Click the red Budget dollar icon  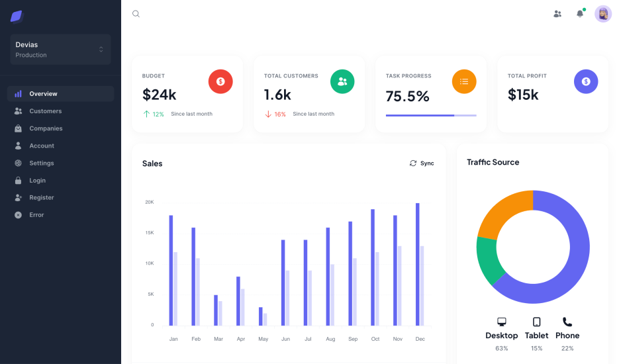[x=220, y=81]
